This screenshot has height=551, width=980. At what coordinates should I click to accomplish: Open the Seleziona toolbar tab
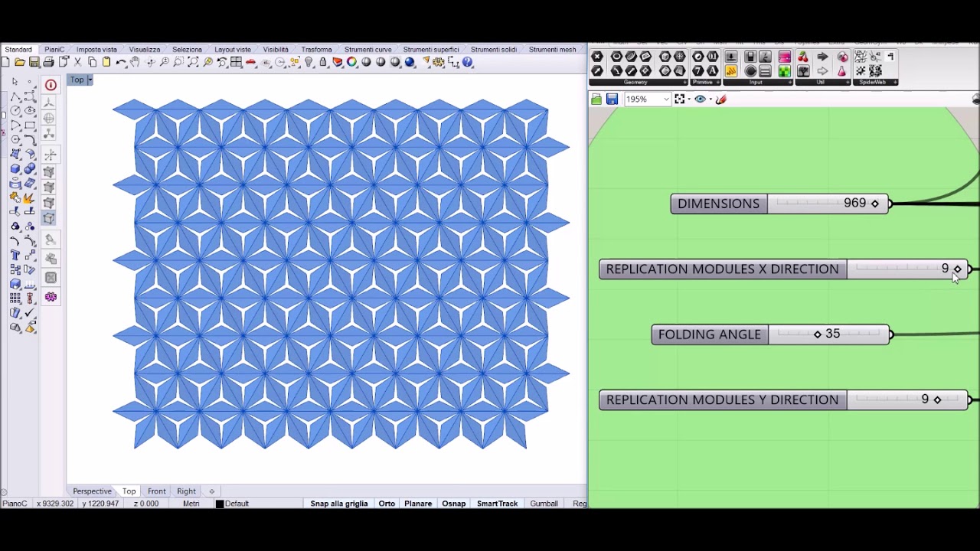(x=187, y=49)
